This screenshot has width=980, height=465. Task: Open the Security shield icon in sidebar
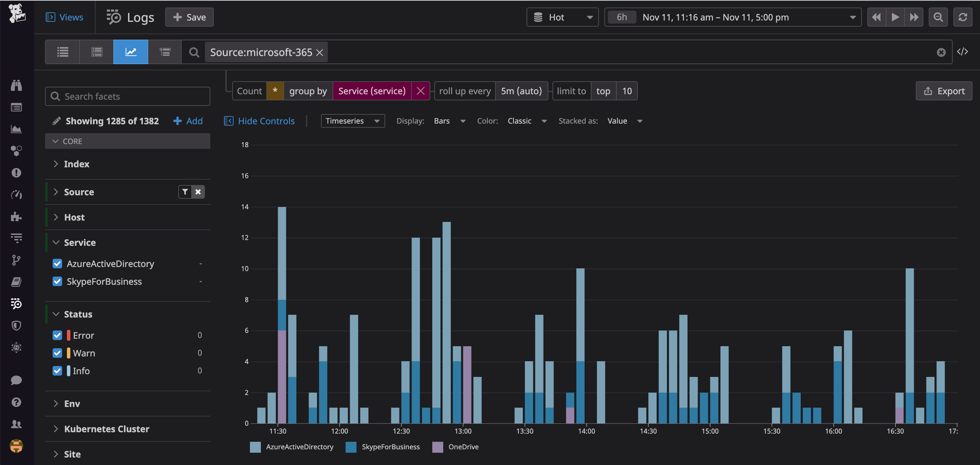16,325
